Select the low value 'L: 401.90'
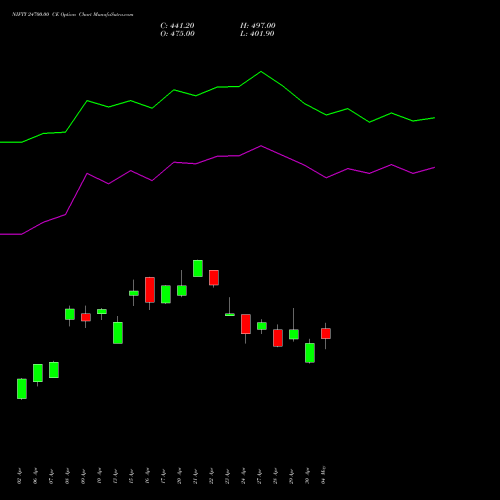The image size is (500, 500). coord(257,34)
